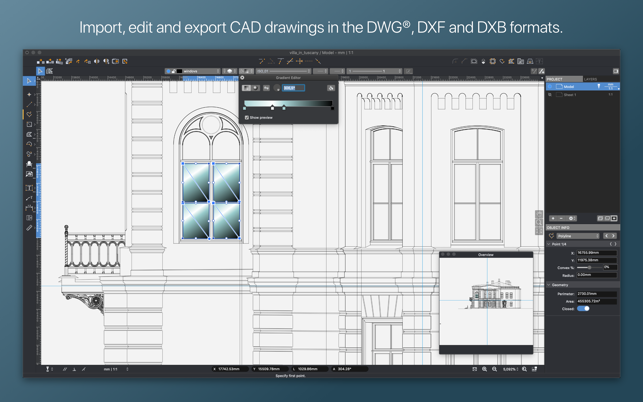The image size is (643, 402).
Task: Click the black gradient stop at right end
Action: tap(332, 108)
